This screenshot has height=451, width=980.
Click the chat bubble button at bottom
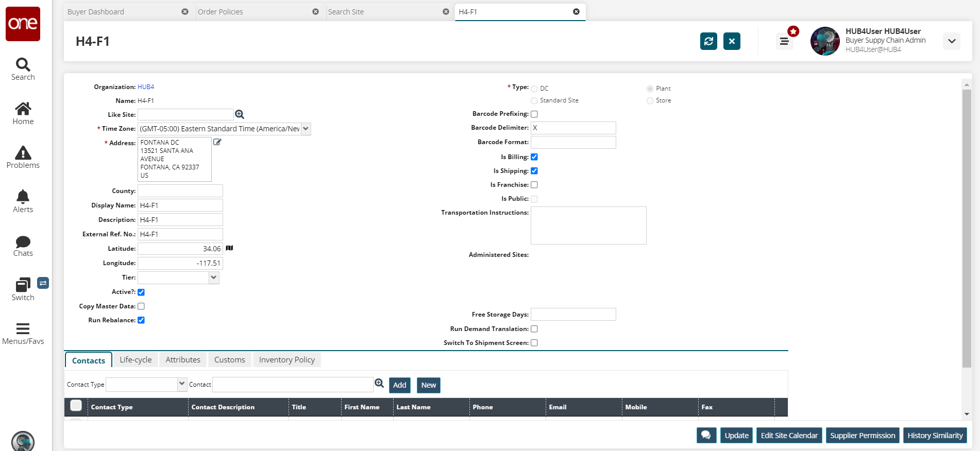(x=706, y=436)
